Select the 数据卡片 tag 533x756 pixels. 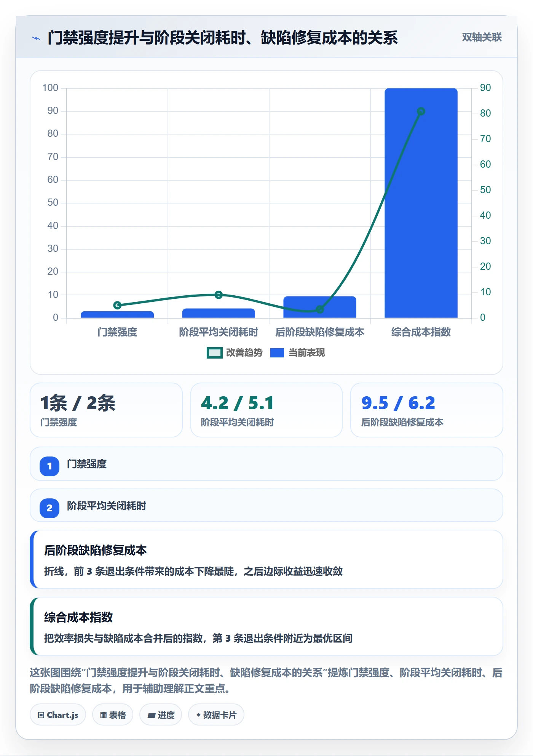tap(216, 715)
